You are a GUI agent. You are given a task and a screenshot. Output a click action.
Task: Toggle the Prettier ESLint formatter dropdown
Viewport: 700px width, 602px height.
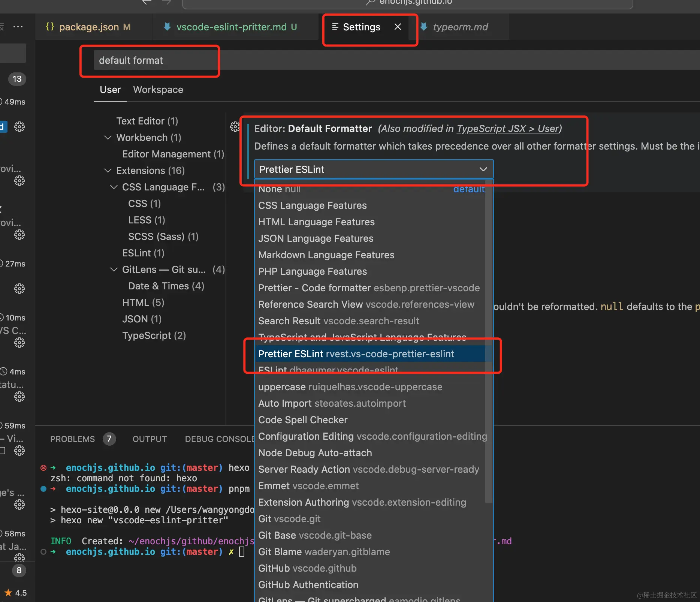coord(374,169)
